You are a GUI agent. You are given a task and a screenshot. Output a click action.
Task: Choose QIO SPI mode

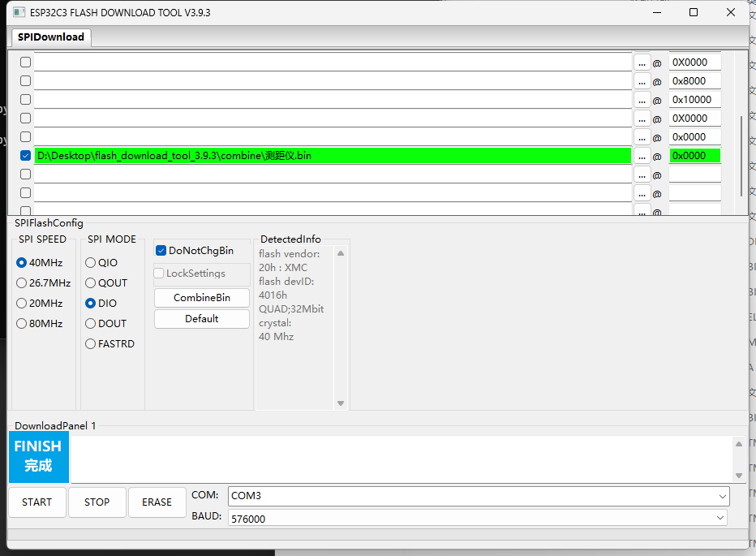(101, 262)
